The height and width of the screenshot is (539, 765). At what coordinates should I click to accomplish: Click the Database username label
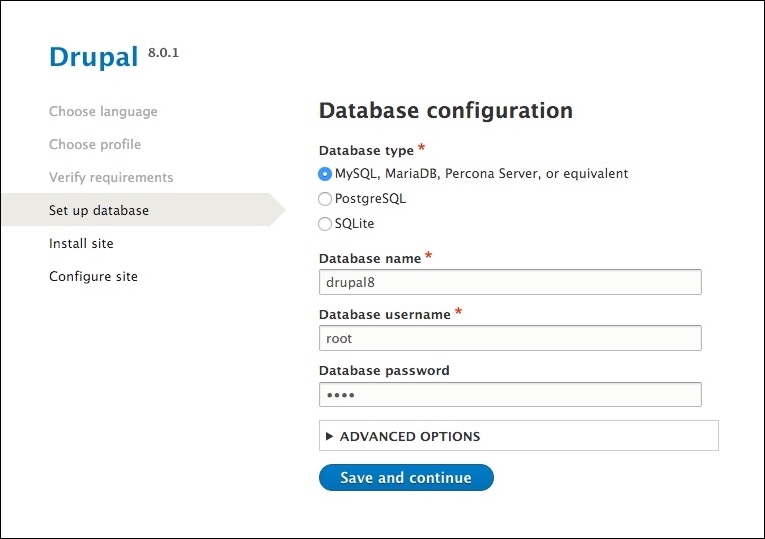(x=384, y=315)
